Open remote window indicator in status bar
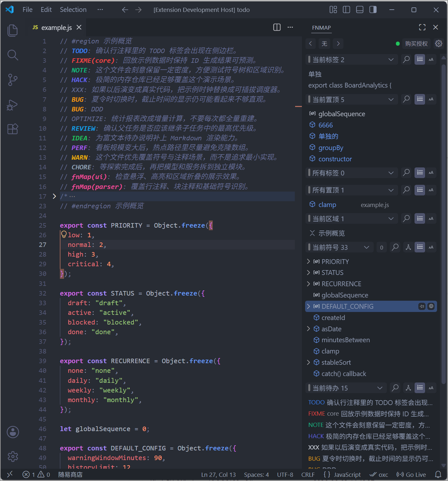Image resolution: width=448 pixels, height=481 pixels. [x=10, y=474]
